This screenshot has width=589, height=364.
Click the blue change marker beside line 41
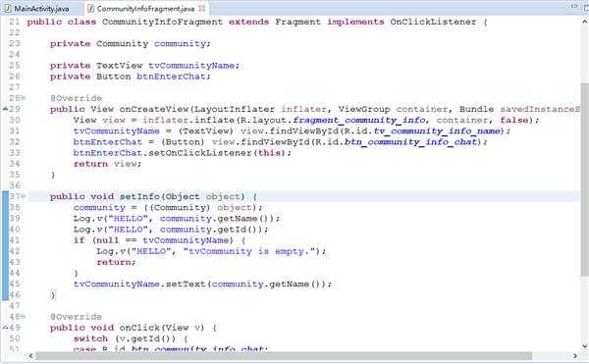5,240
